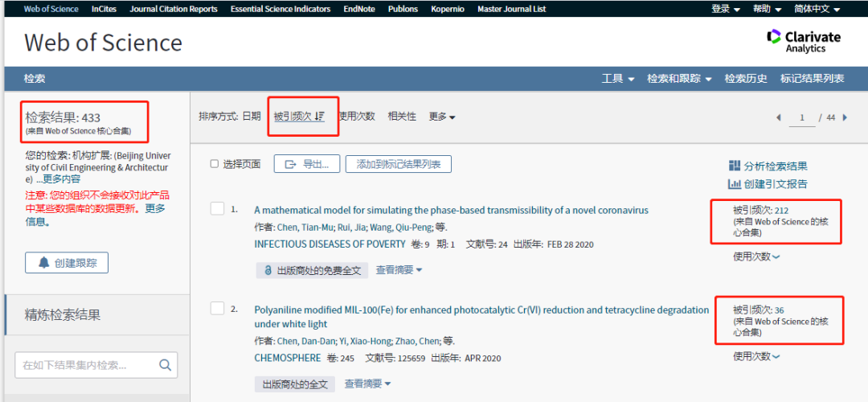Open the Polyaniline modified MIL-100(Fe) paper title

click(481, 317)
